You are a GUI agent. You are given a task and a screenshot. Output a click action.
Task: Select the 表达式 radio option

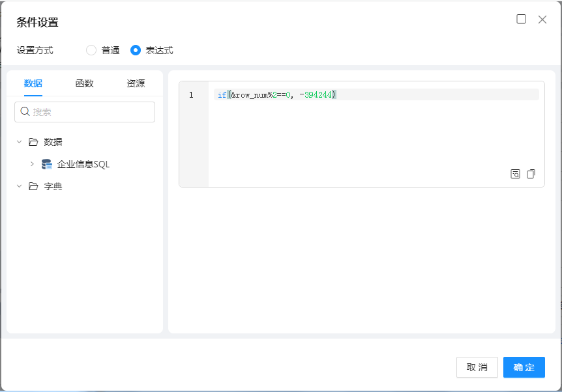pos(136,50)
